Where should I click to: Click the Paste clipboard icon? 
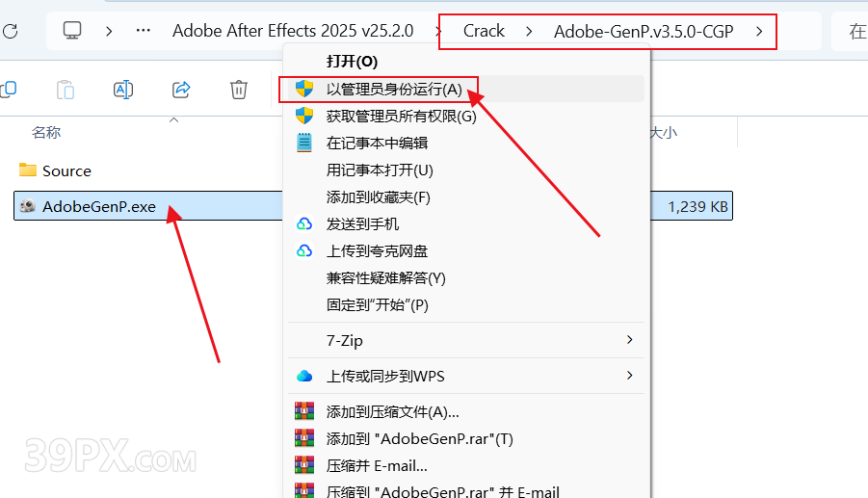coord(66,89)
